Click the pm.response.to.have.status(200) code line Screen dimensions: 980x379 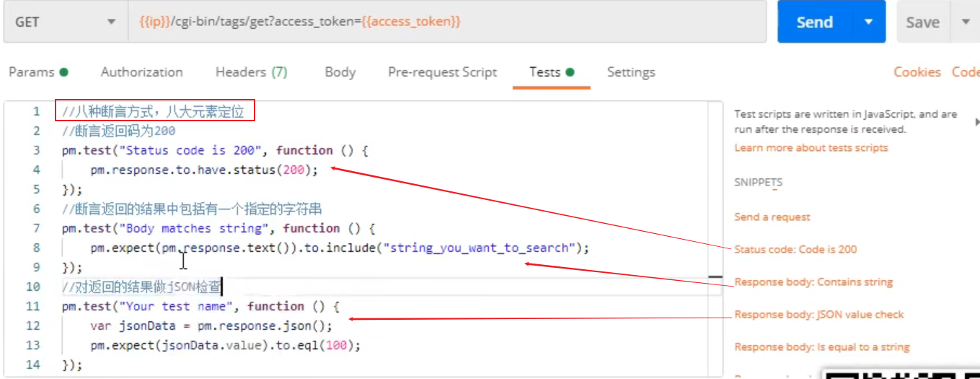click(204, 170)
